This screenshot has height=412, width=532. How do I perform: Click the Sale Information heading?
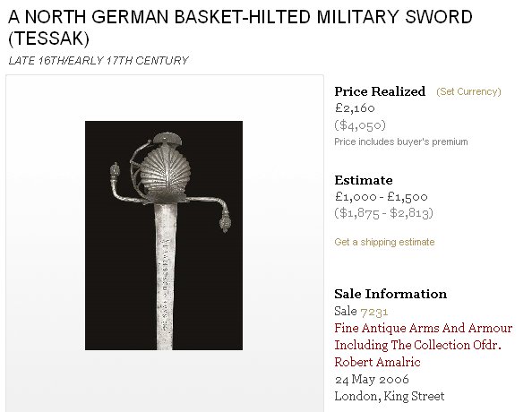(x=390, y=294)
